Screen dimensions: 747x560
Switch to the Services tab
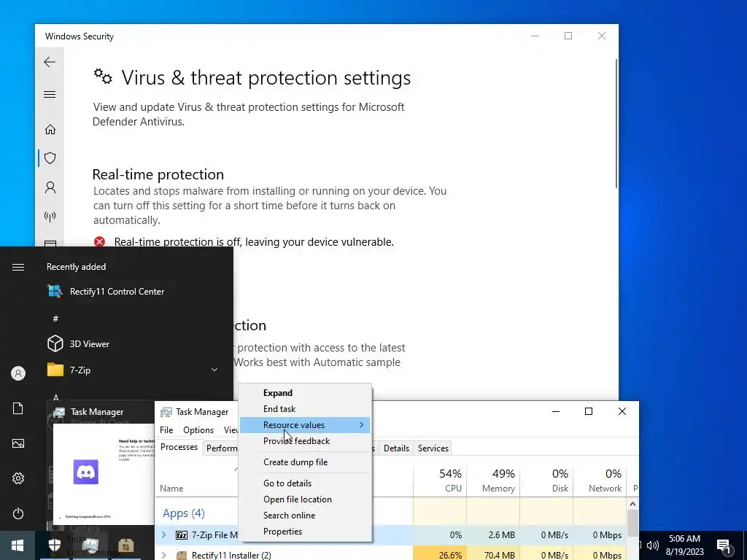point(433,448)
